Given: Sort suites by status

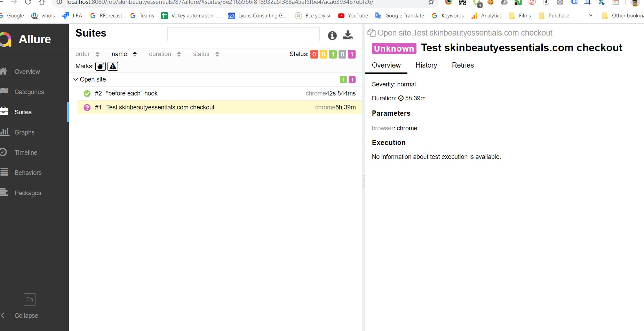Looking at the screenshot, I should pos(206,54).
